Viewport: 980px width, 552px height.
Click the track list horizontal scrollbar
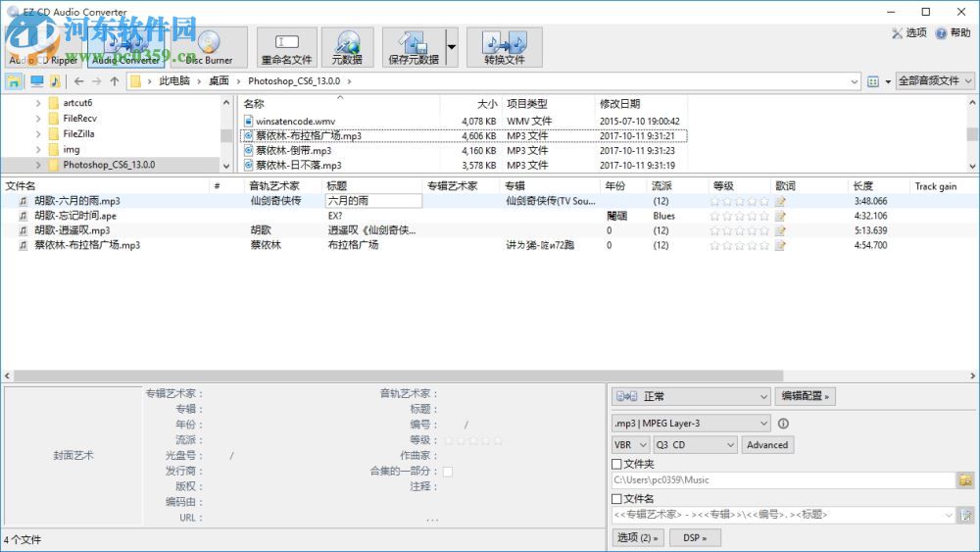pyautogui.click(x=398, y=376)
